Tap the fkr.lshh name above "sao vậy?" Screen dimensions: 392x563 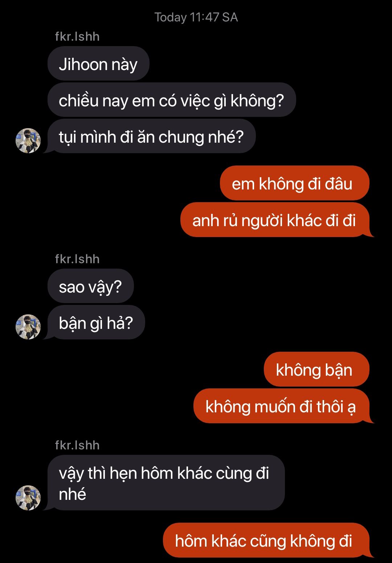[x=77, y=259]
